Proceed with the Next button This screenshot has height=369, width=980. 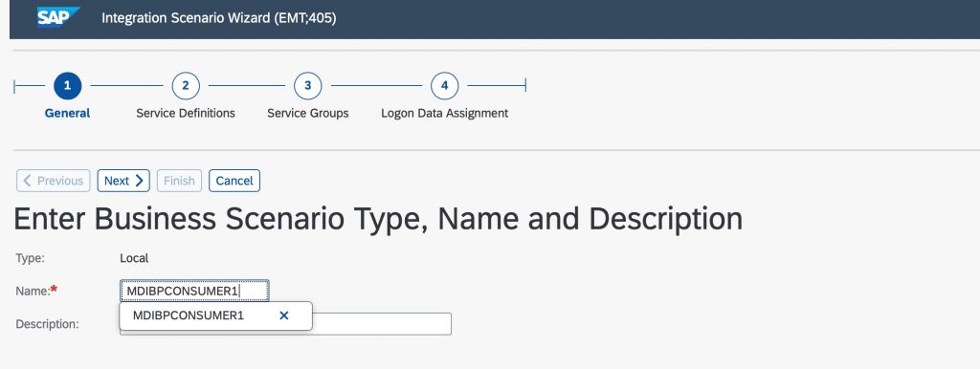[x=123, y=181]
